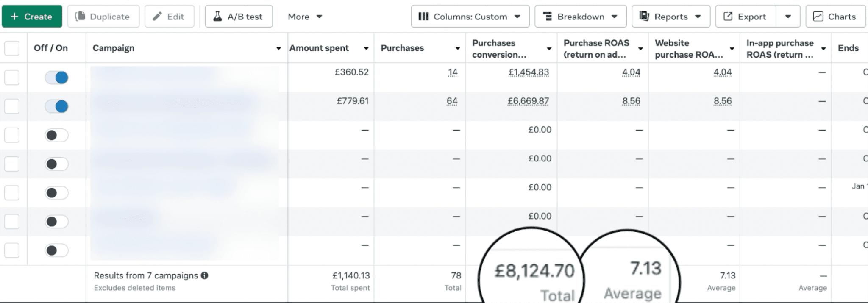
Task: Click the Purchases column header
Action: 402,48
